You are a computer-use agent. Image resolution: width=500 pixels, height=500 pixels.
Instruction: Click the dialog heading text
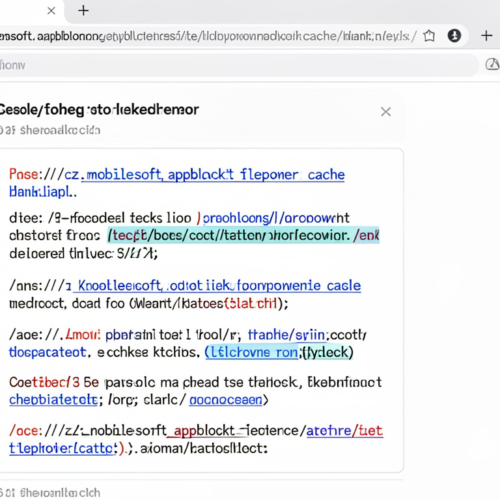tap(99, 110)
